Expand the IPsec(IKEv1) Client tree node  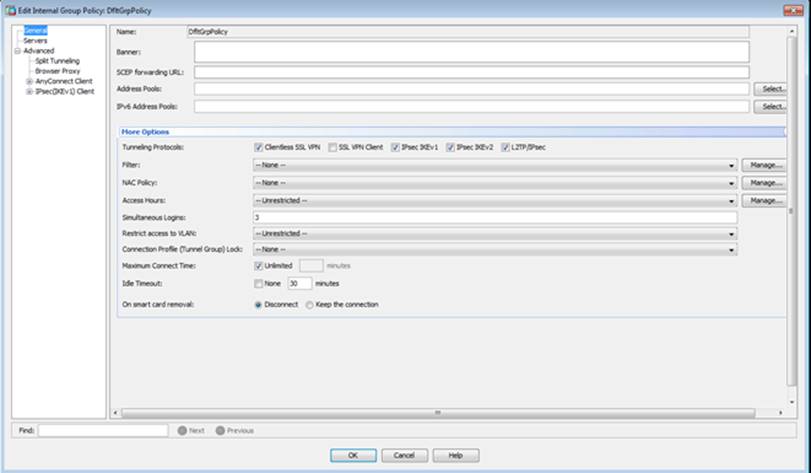[x=30, y=91]
